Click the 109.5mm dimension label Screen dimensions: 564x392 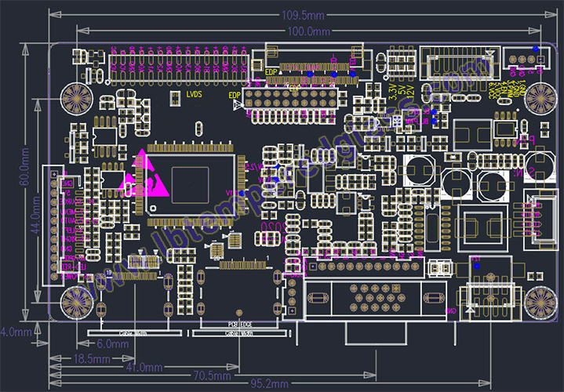(x=303, y=16)
